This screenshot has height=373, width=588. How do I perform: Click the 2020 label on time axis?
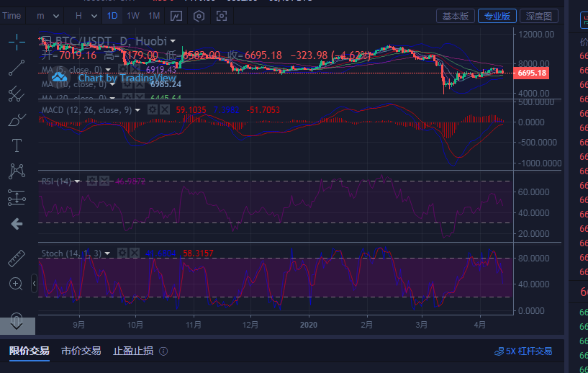309,325
